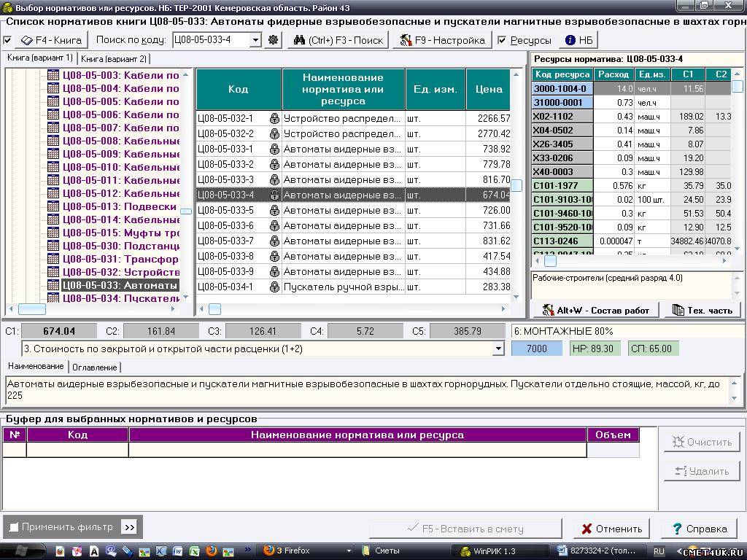
Task: Switch to Книга (вариант 2) tab
Action: pos(114,58)
